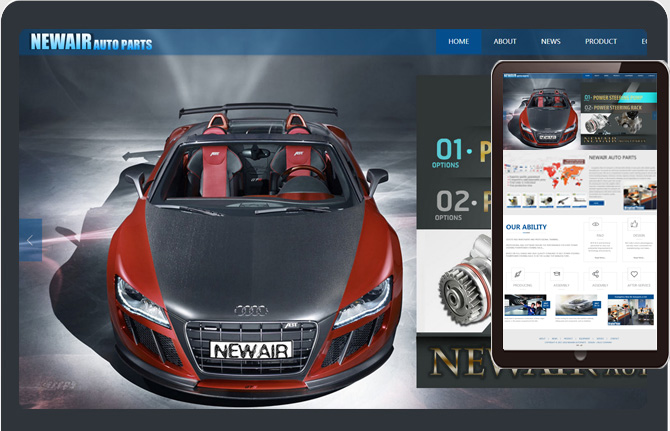The image size is (670, 431).
Task: Click the small NEWAIR logo in the tablet header
Action: tap(516, 76)
